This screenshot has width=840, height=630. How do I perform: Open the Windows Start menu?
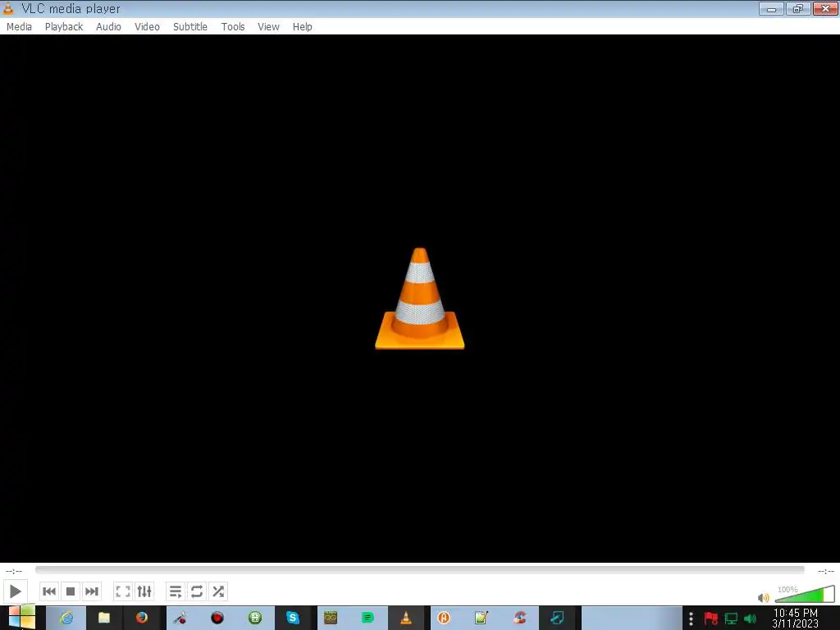click(x=21, y=618)
